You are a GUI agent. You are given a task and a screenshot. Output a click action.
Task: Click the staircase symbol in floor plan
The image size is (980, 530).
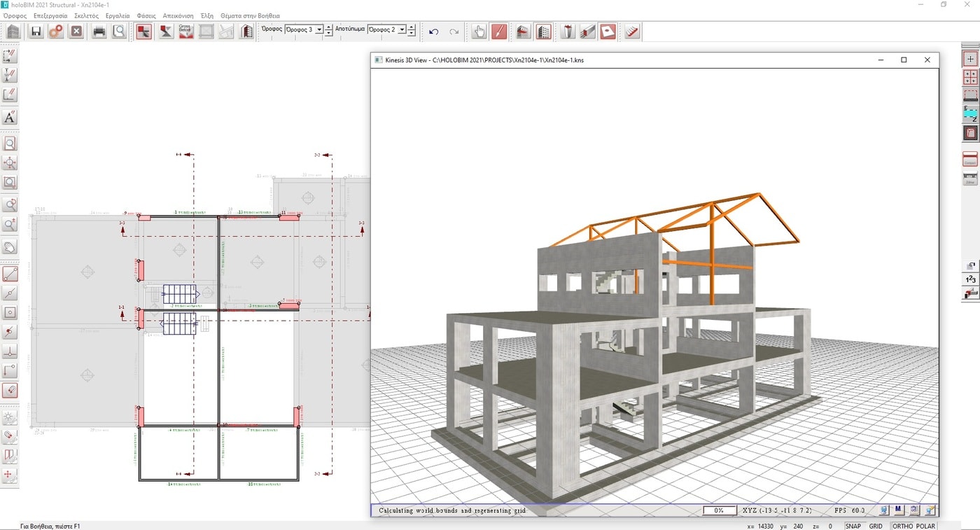click(180, 293)
